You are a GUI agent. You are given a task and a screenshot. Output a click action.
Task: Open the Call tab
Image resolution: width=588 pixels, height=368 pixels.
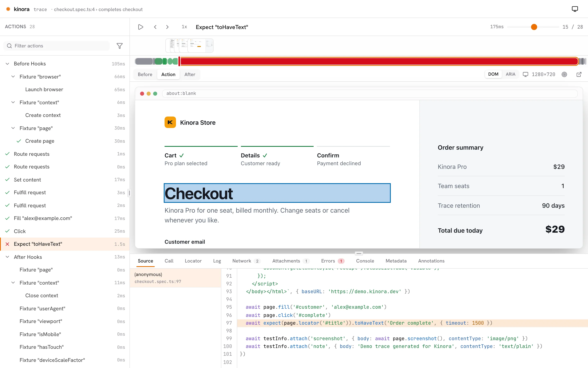tap(169, 261)
